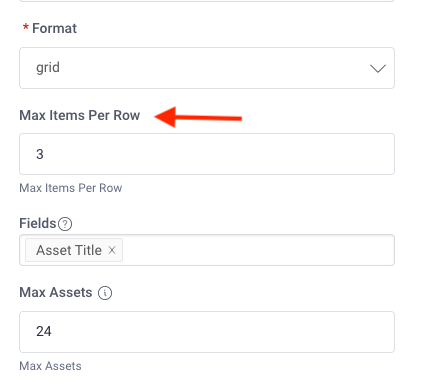Open the Format dropdown showing grid
Screen dimensions: 438x388
207,68
